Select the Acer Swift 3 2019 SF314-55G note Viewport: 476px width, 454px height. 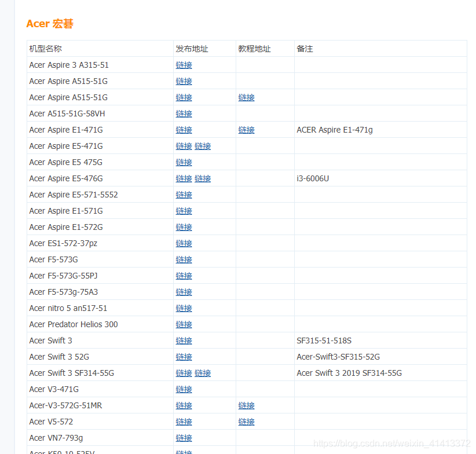point(349,373)
